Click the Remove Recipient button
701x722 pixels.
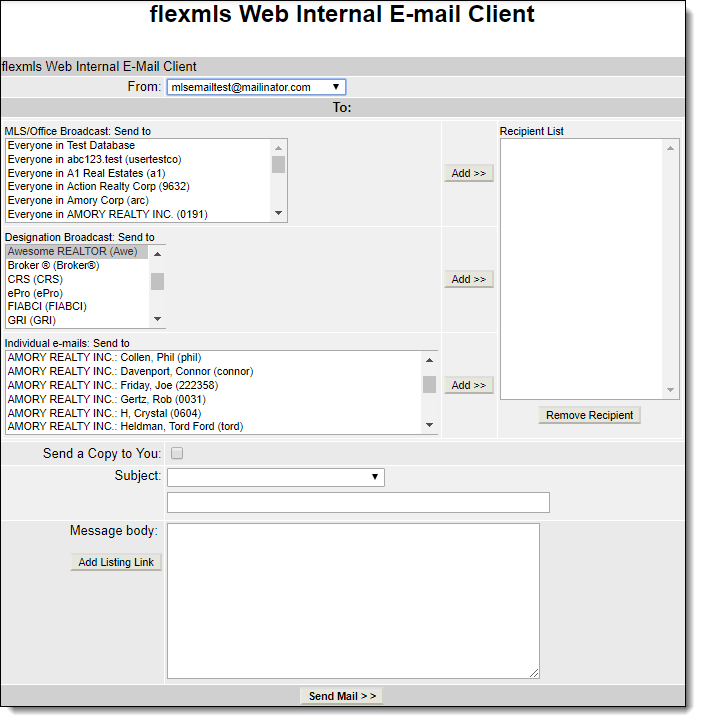(589, 415)
